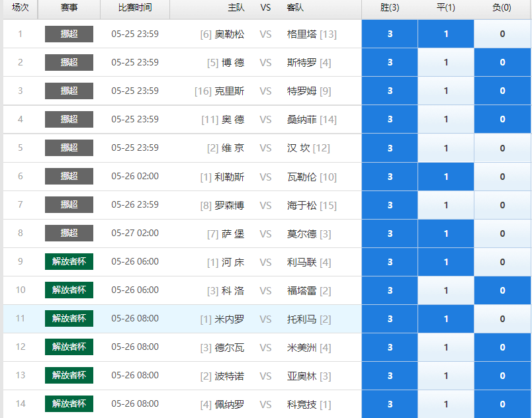The height and width of the screenshot is (418, 532).
Task: Open home team 利勒斯 in match 6
Action: pos(230,177)
